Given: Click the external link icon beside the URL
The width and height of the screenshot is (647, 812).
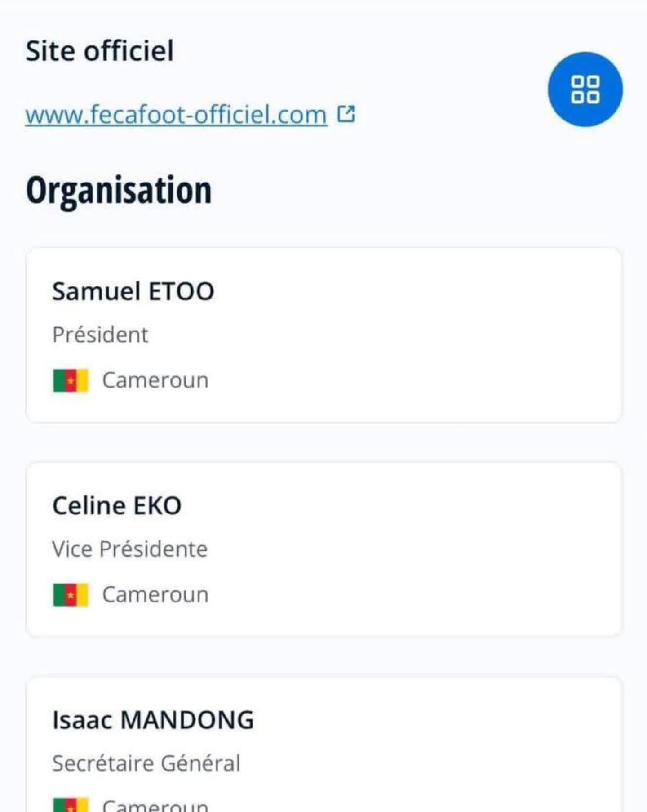Looking at the screenshot, I should [346, 114].
